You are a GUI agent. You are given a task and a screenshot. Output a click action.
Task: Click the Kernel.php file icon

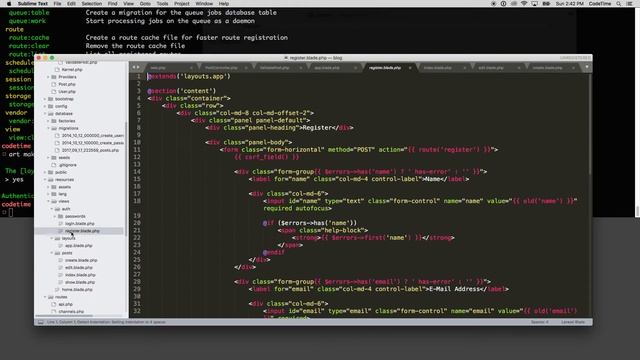tap(57, 69)
